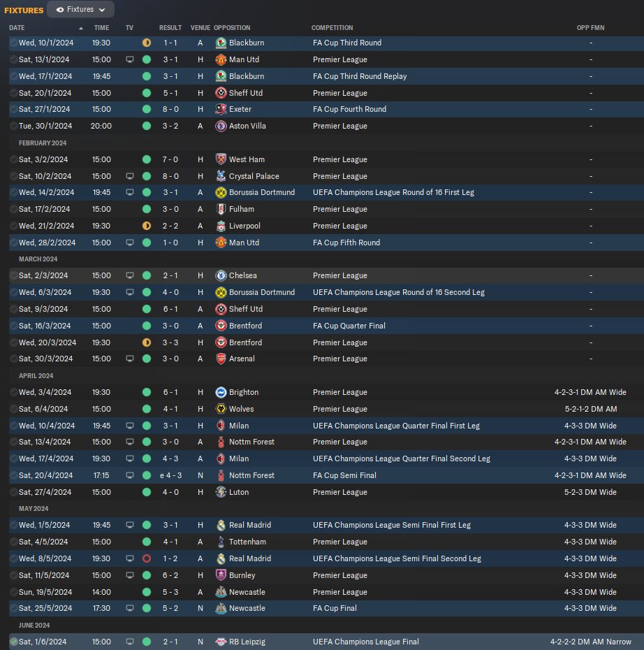Image resolution: width=644 pixels, height=650 pixels.
Task: Click the Luton club crest
Action: [x=221, y=492]
